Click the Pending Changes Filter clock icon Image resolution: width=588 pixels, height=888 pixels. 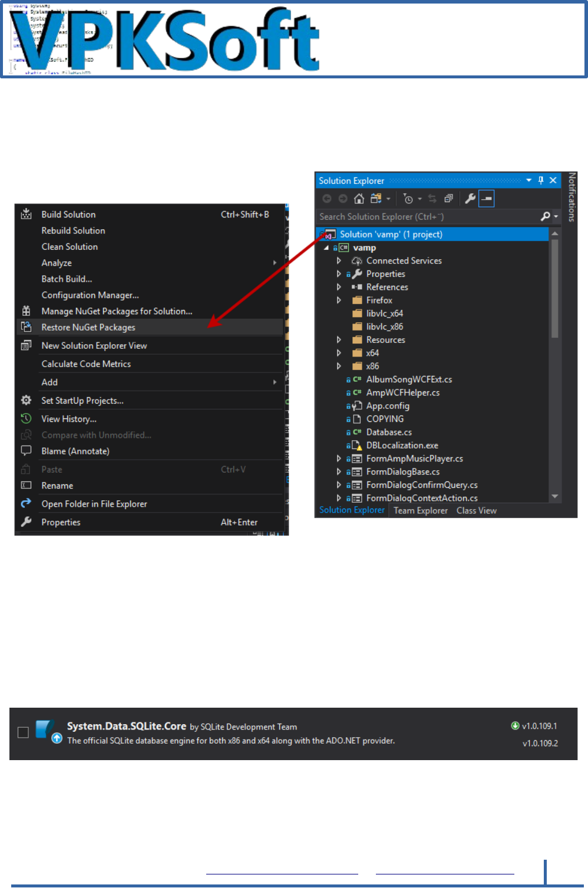[x=408, y=199]
